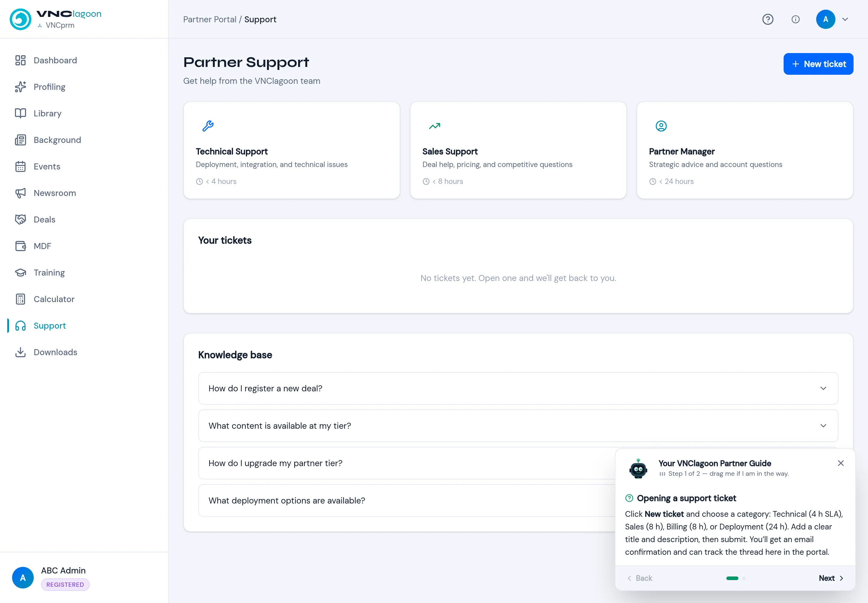The image size is (868, 603).
Task: Click the Library book icon
Action: [20, 113]
